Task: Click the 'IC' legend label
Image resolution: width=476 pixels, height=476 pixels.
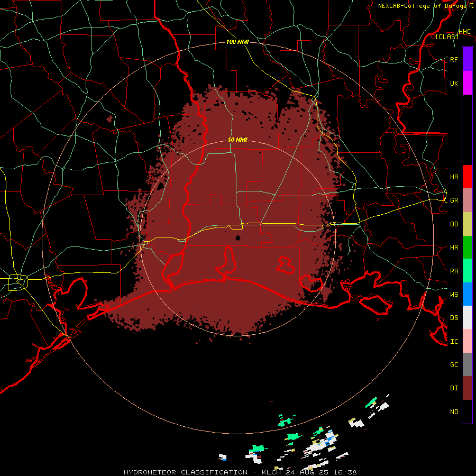Action: [x=454, y=341]
